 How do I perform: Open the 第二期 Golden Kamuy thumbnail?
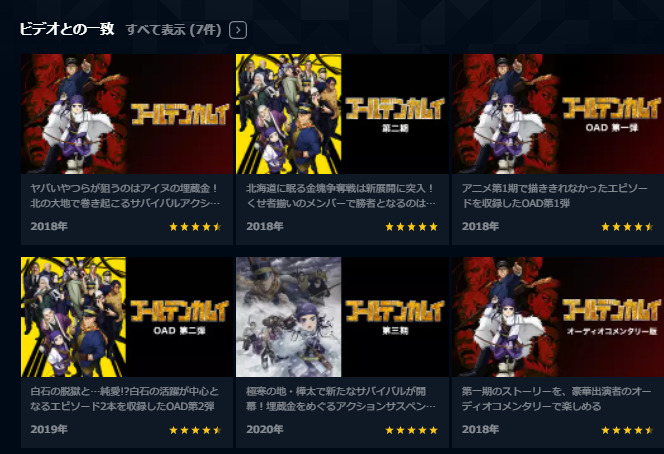point(342,114)
